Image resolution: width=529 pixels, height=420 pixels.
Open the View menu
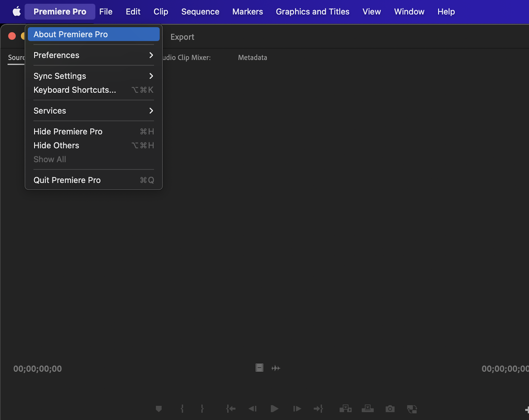point(372,12)
